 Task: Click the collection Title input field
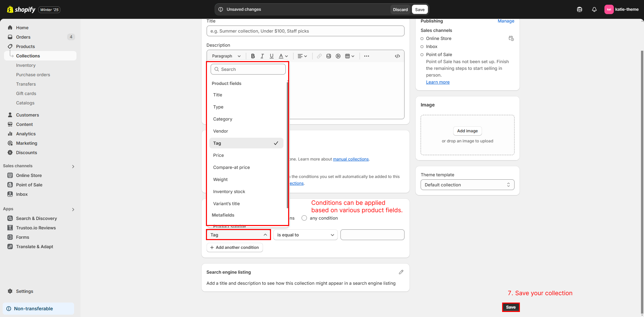[x=305, y=31]
